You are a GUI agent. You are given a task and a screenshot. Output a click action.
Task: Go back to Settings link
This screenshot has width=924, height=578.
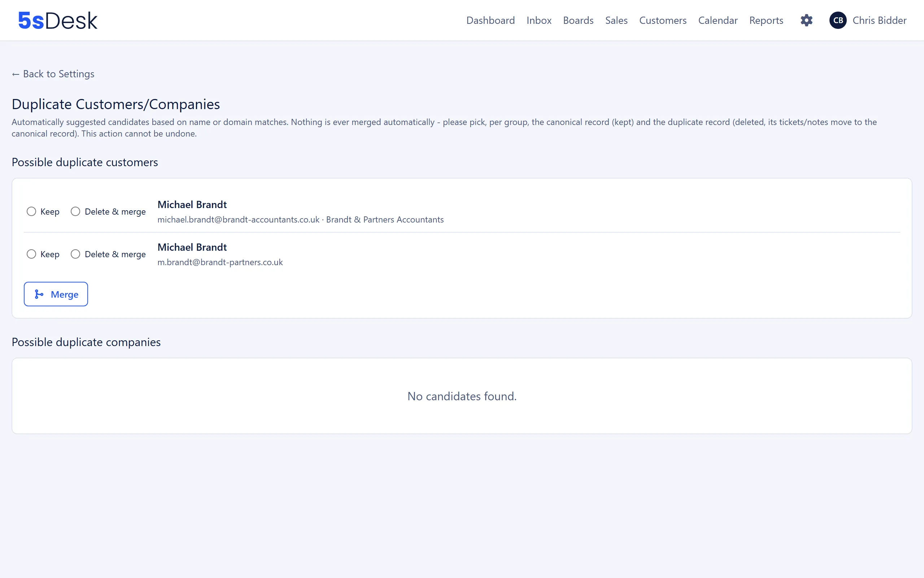tap(53, 74)
